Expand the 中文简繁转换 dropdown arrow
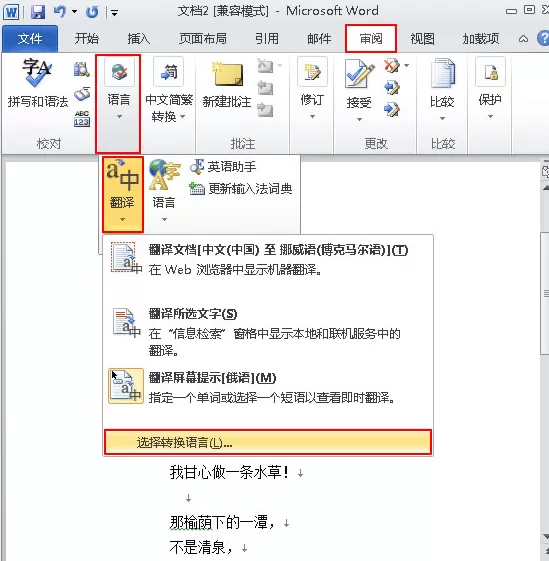Screen dimensions: 549x561 [x=183, y=117]
